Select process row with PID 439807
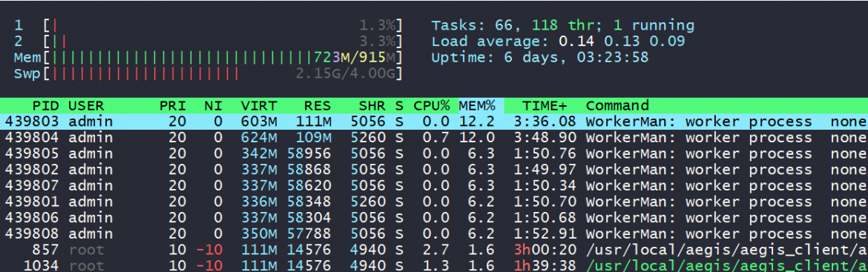 point(434,185)
